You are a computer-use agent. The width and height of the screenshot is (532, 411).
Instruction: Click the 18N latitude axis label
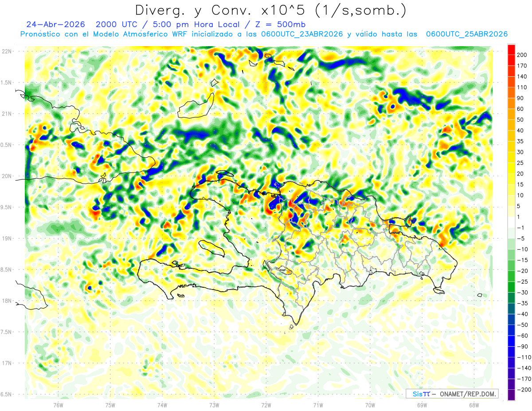[x=7, y=301]
